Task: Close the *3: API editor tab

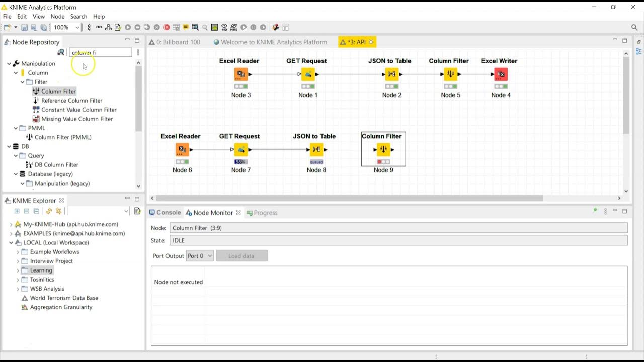Action: click(371, 42)
